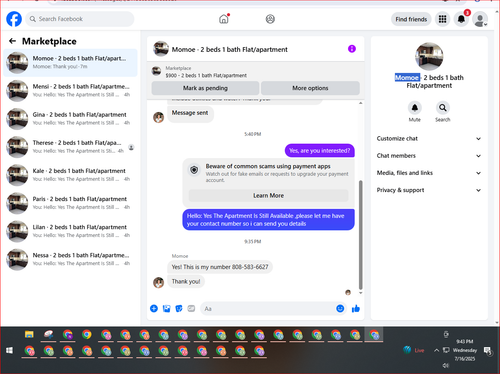
Task: Attach a photo using image icon
Action: tap(166, 309)
